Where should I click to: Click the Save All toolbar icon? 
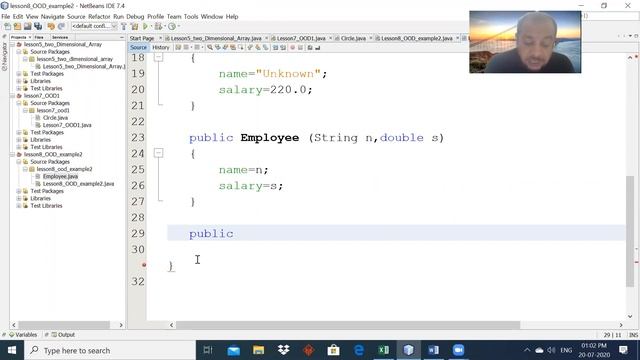38,27
